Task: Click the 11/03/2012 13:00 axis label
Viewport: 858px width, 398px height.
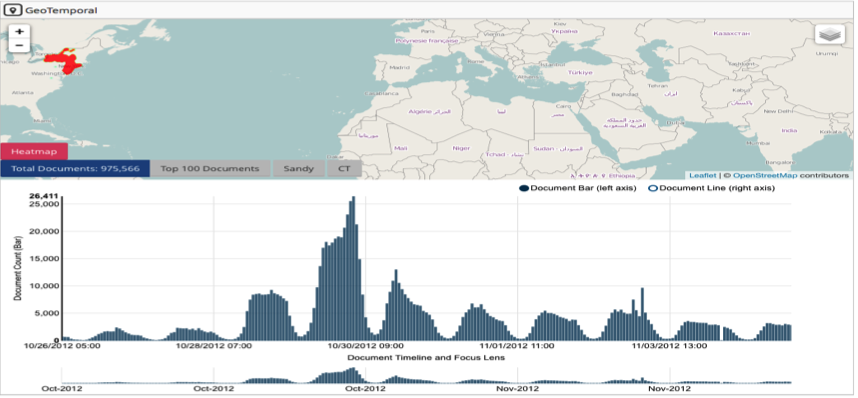Action: click(670, 346)
